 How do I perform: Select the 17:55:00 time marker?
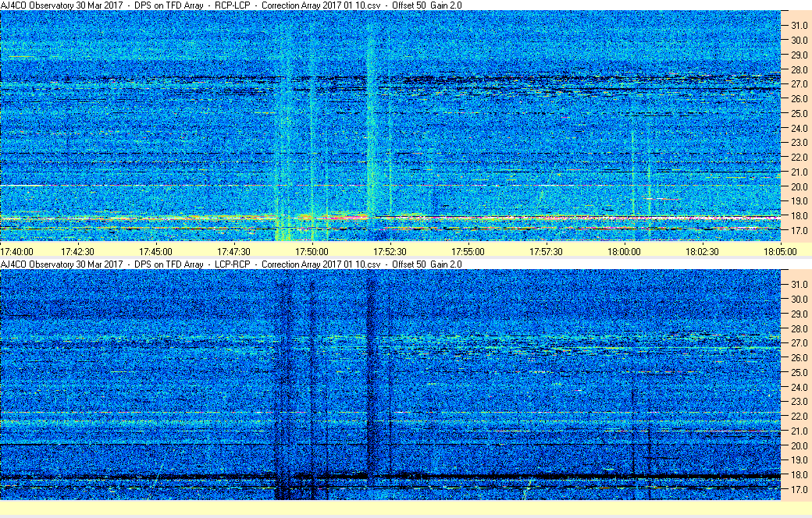[x=468, y=251]
